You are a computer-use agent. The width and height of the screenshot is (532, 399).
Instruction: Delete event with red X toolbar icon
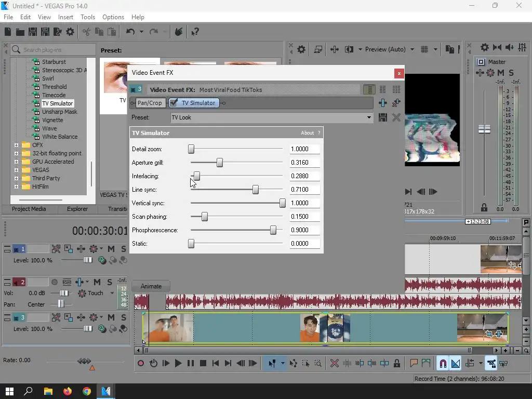334,363
